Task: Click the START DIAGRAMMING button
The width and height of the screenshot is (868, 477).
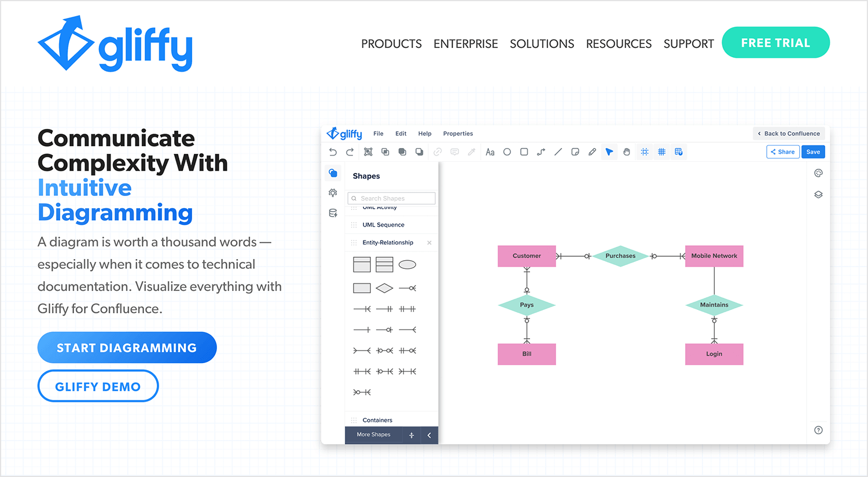Action: (x=127, y=347)
